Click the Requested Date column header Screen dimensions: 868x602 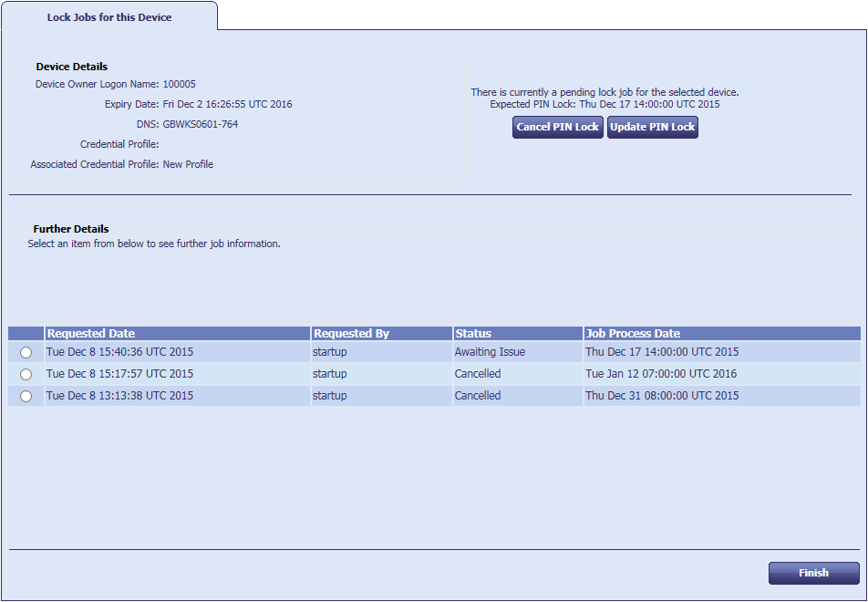(91, 334)
